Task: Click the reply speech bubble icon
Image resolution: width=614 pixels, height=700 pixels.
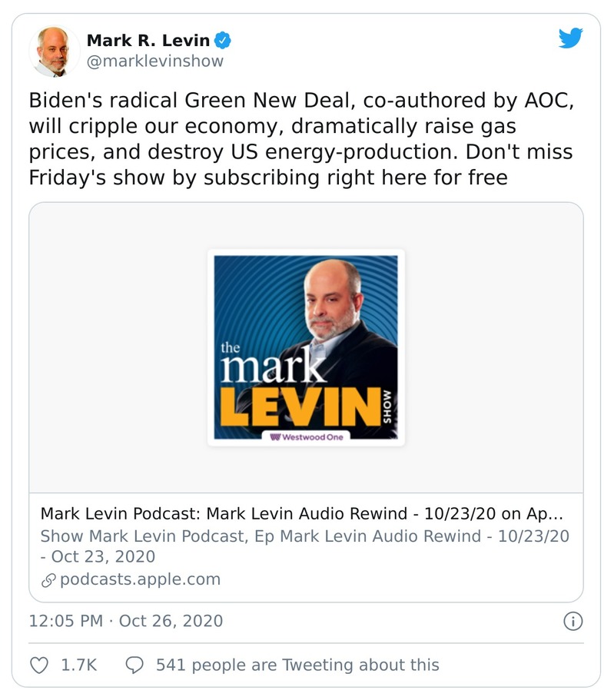Action: [135, 665]
